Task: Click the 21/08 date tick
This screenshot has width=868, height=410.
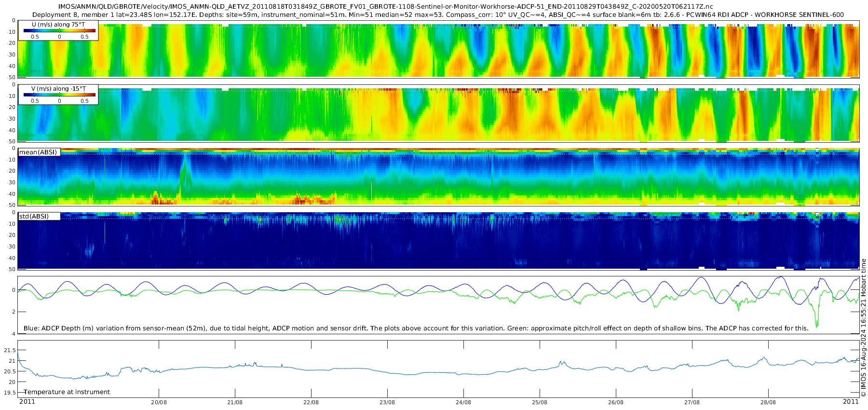Action: 235,402
